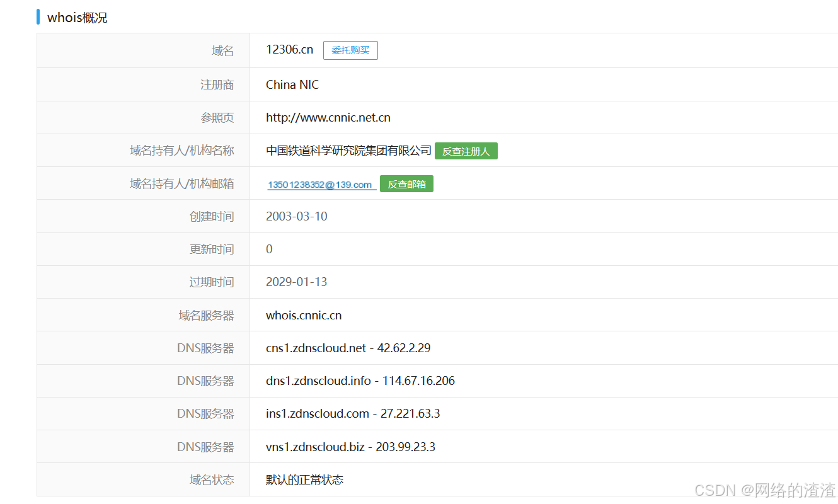The image size is (838, 504).
Task: Click the dns1.zdnscloud.info DNS entry
Action: coord(360,381)
